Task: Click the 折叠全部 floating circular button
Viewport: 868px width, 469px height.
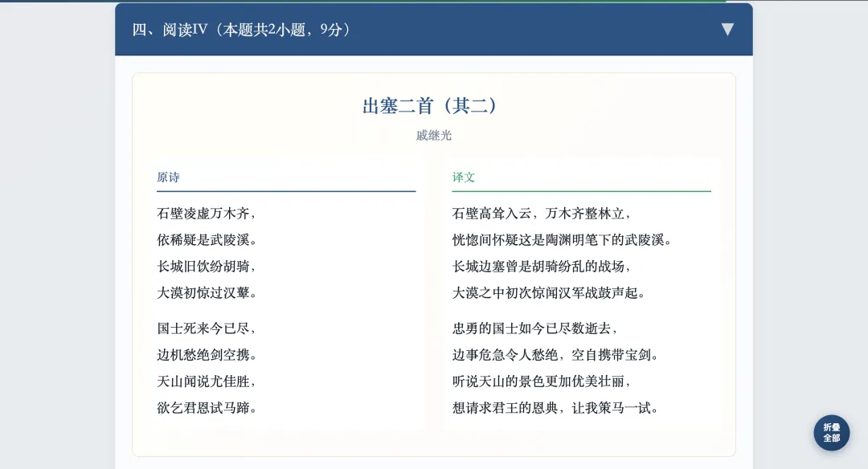Action: point(831,432)
